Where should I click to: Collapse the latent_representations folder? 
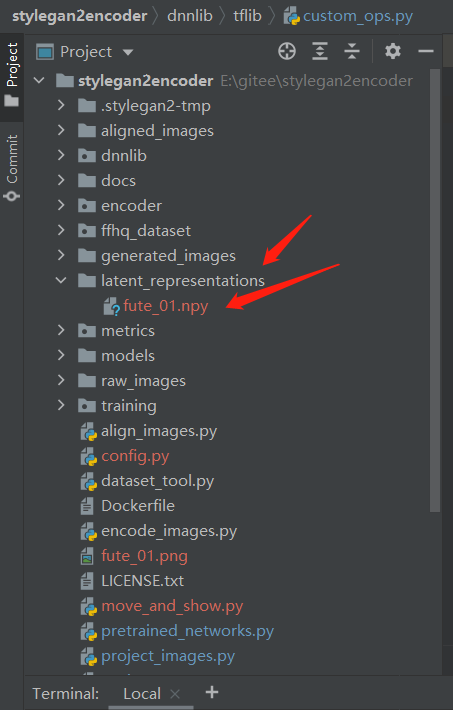[x=61, y=281]
